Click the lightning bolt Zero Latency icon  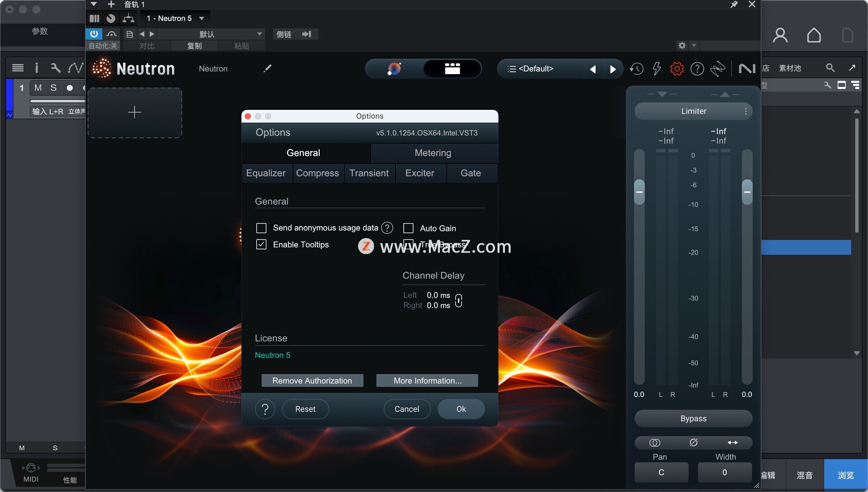[657, 69]
